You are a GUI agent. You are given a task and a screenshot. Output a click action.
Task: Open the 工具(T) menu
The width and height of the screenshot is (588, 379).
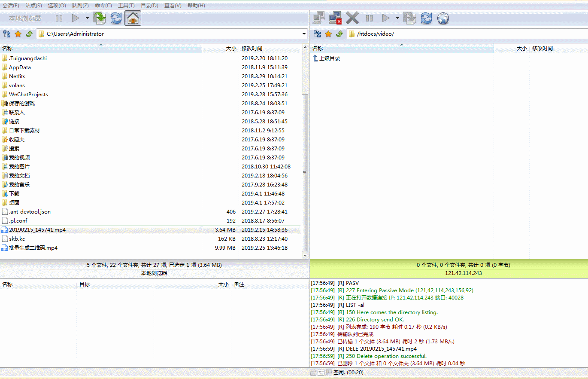[126, 6]
